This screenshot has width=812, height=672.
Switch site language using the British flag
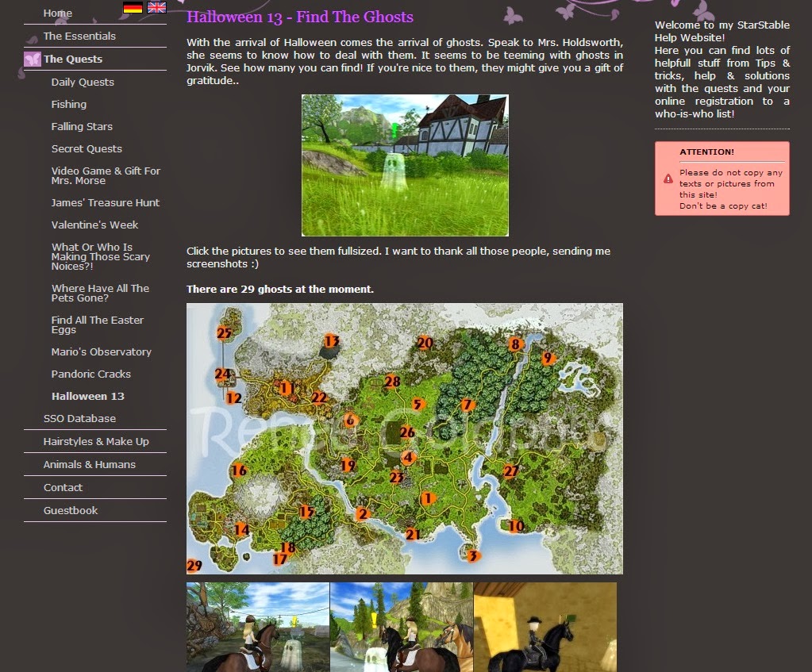(x=156, y=7)
